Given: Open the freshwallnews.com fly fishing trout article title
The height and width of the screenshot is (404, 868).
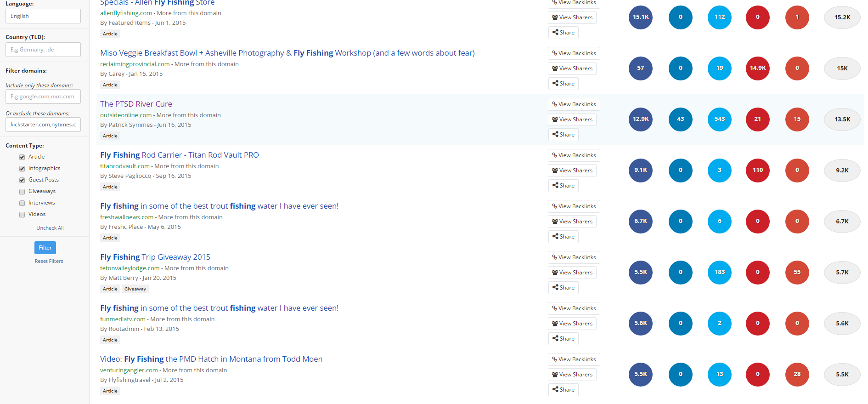Looking at the screenshot, I should click(x=220, y=206).
